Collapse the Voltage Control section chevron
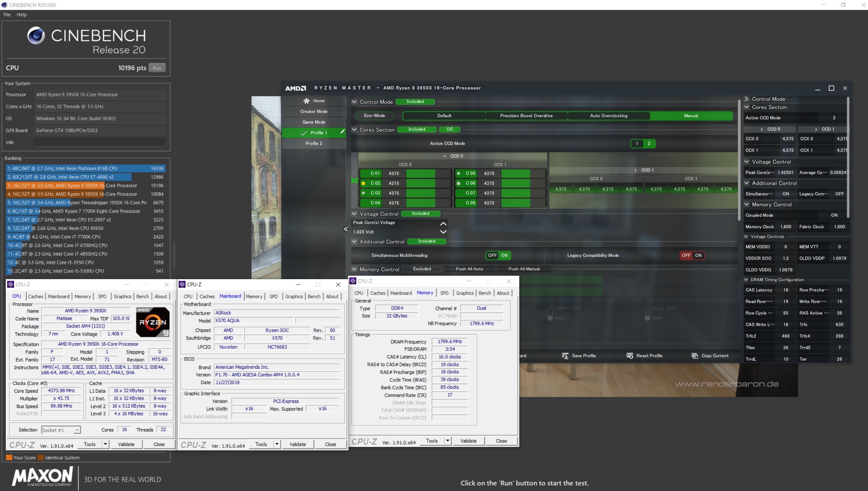The image size is (868, 491). pyautogui.click(x=354, y=214)
